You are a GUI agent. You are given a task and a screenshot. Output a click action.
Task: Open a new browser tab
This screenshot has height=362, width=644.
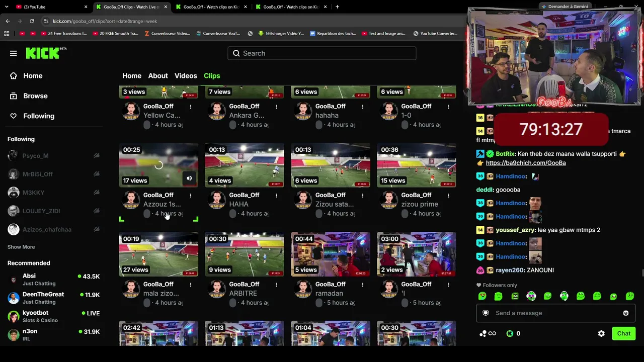[337, 7]
